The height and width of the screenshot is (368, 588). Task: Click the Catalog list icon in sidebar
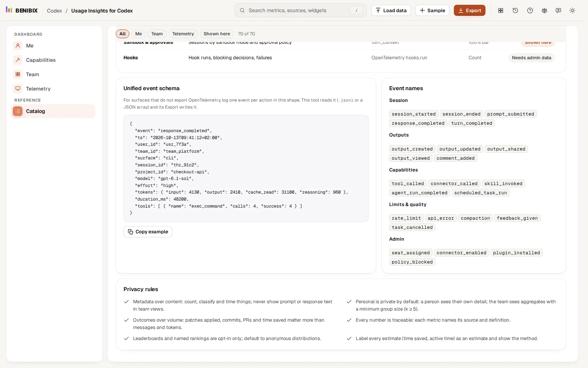pos(18,111)
